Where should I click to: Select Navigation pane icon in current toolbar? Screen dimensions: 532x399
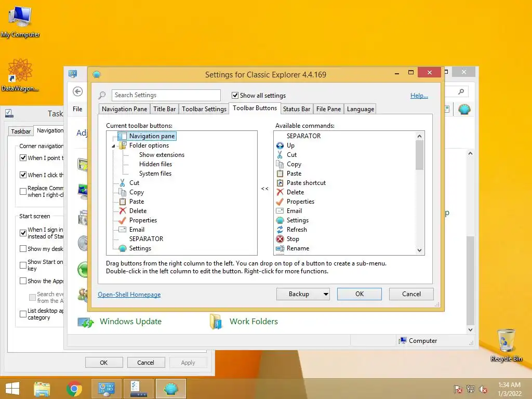point(123,136)
